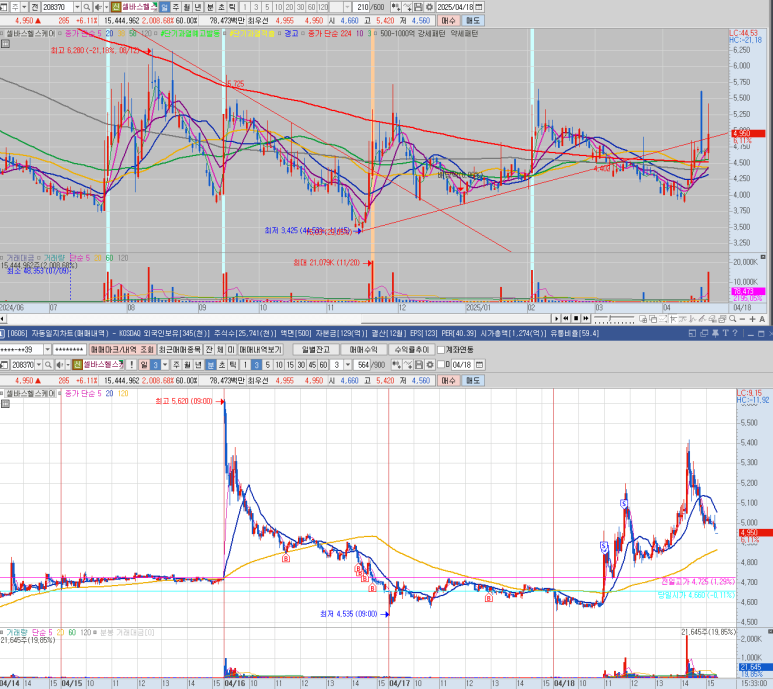Click the 'T' font icon in the title bar
773x689 pixels.
pyautogui.click(x=726, y=333)
